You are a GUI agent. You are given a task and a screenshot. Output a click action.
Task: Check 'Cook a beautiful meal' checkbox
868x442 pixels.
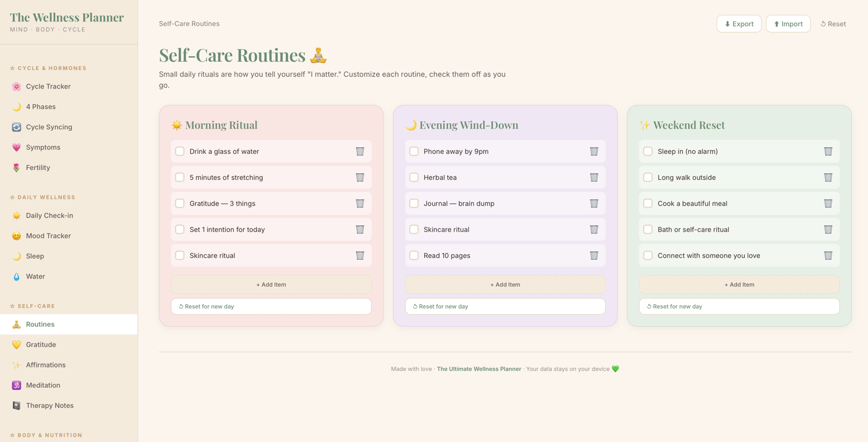click(648, 204)
